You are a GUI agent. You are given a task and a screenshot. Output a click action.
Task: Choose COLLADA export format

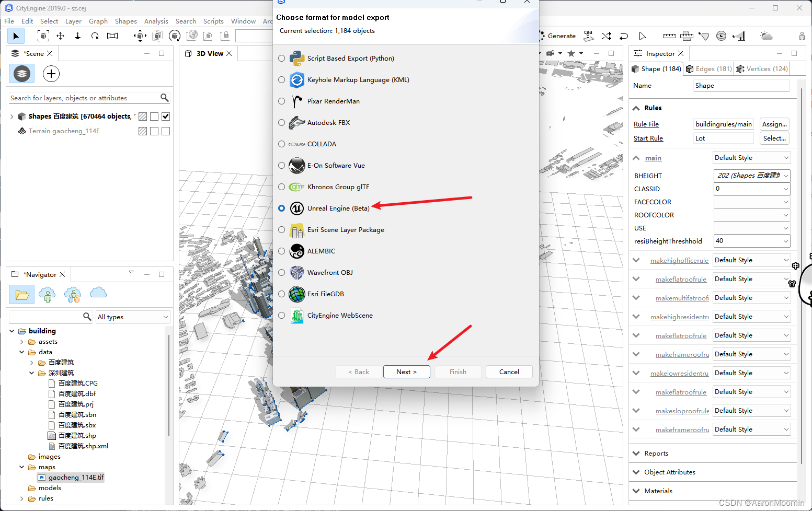282,144
